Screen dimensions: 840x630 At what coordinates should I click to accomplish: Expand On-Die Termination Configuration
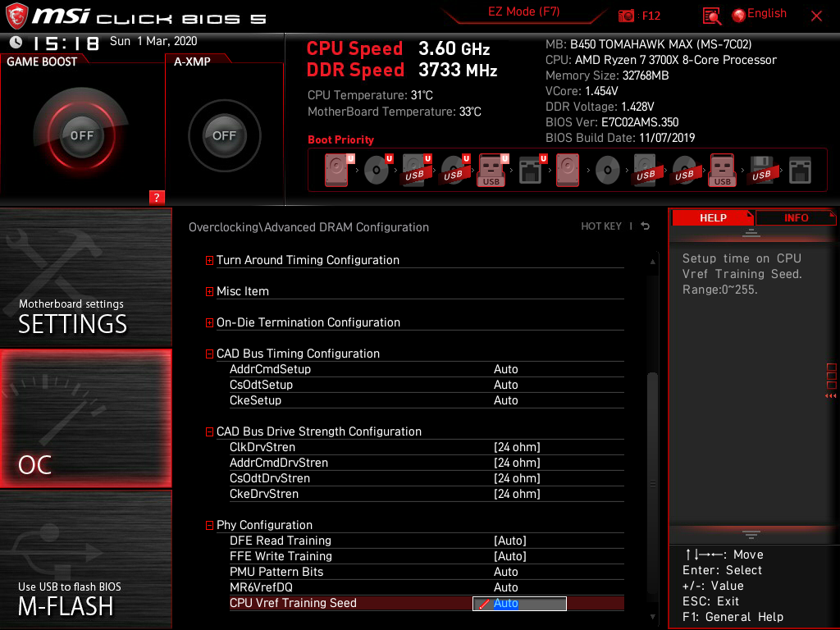click(x=209, y=322)
